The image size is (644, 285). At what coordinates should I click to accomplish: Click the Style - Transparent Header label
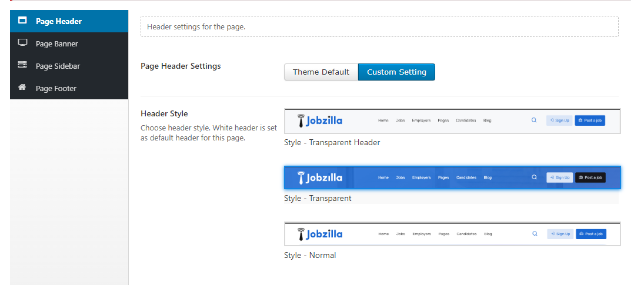(x=332, y=142)
